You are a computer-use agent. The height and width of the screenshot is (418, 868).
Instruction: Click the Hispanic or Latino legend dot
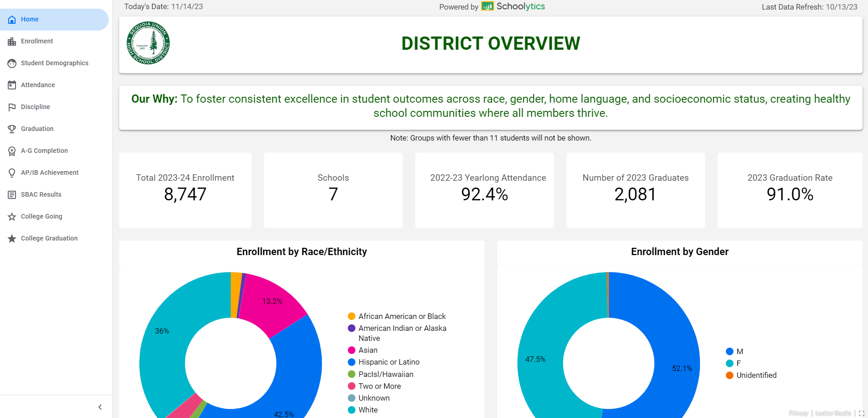coord(351,362)
